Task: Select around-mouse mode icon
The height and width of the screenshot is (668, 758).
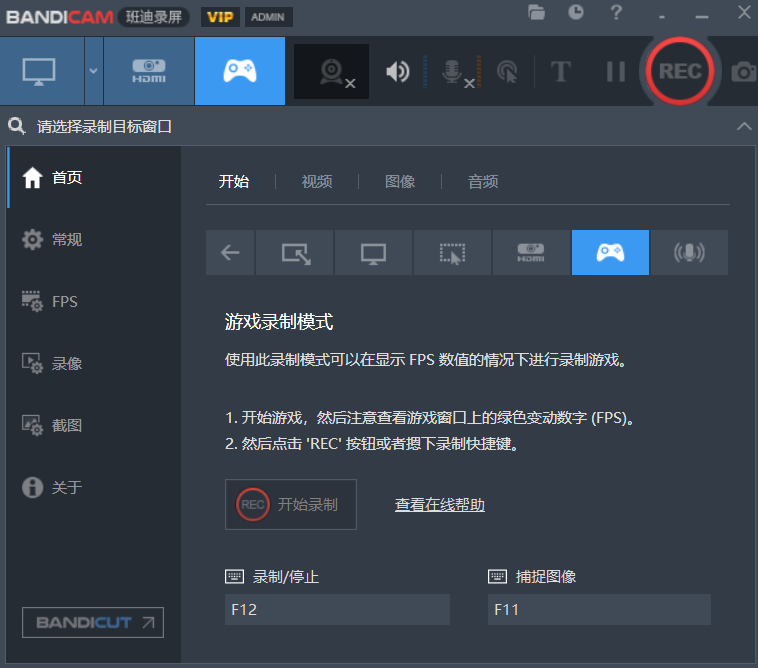Action: tap(452, 252)
